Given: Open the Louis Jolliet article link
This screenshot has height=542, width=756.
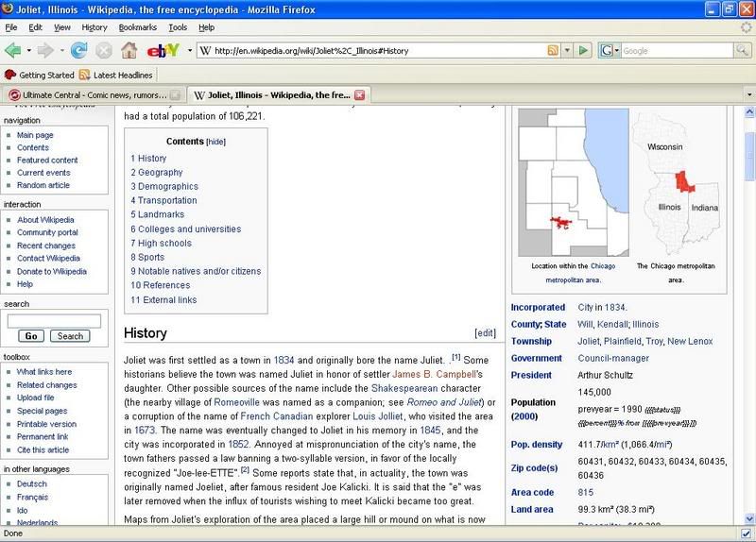Looking at the screenshot, I should click(x=377, y=415).
